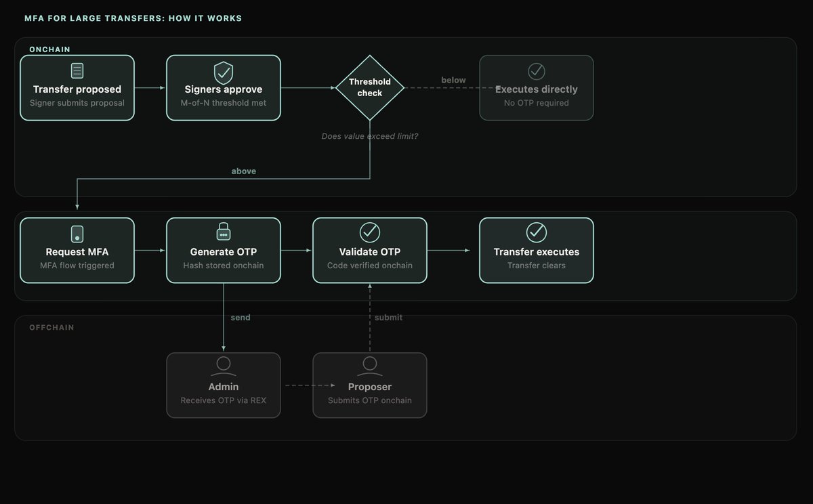Click the 'Proposer' title text
Image resolution: width=813 pixels, height=504 pixels.
point(370,387)
